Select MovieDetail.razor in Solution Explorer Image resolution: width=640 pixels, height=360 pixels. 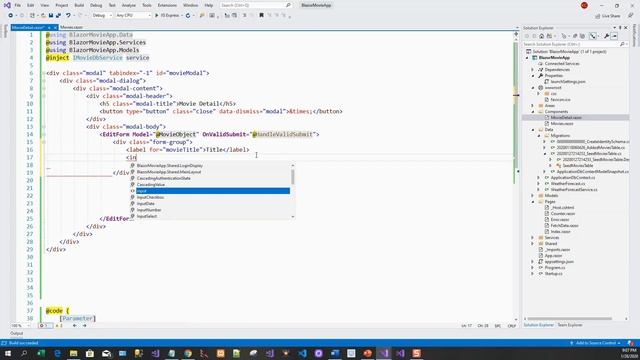tap(565, 118)
